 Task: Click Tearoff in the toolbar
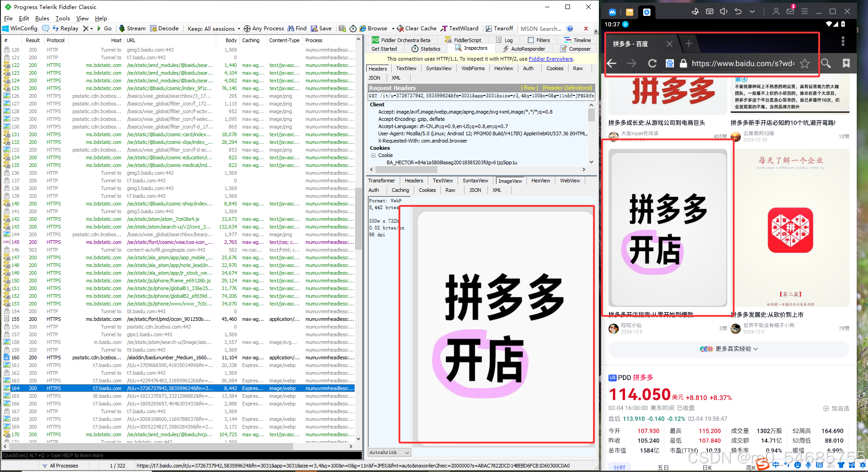coord(499,28)
